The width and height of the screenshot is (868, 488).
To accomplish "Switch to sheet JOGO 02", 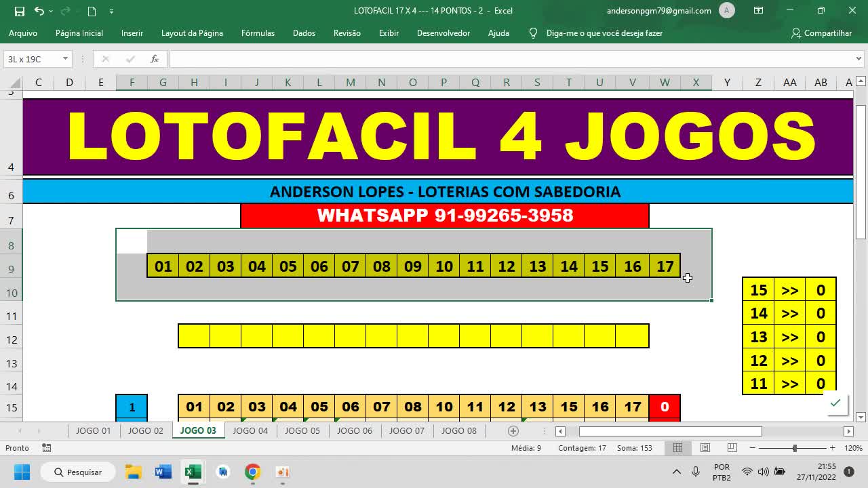I will tap(146, 430).
